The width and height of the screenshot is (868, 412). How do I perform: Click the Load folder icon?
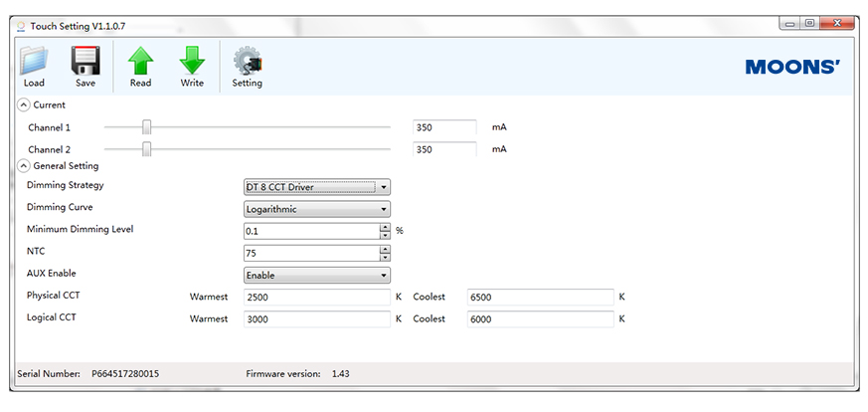(x=33, y=62)
